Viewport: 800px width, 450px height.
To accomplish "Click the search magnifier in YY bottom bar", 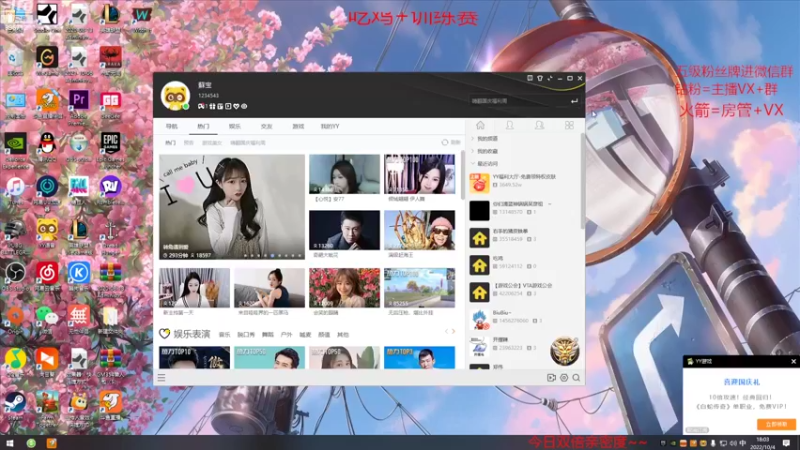I will [x=576, y=378].
